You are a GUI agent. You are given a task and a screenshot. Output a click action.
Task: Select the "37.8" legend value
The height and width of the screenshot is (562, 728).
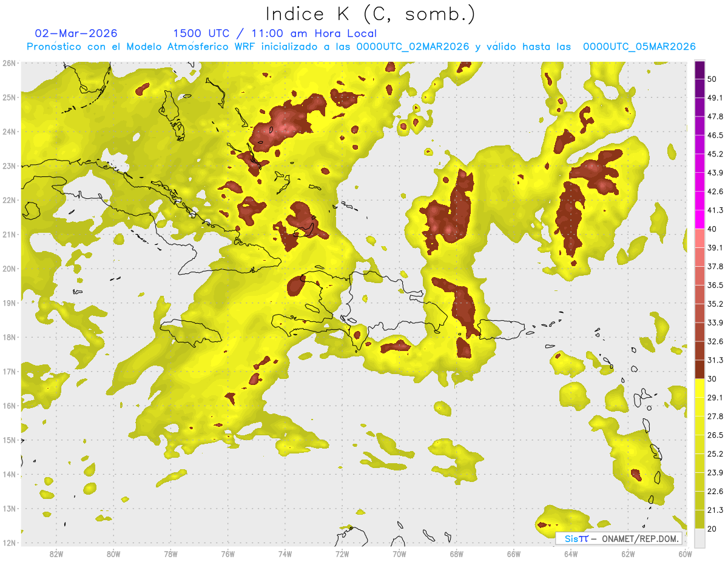[715, 267]
